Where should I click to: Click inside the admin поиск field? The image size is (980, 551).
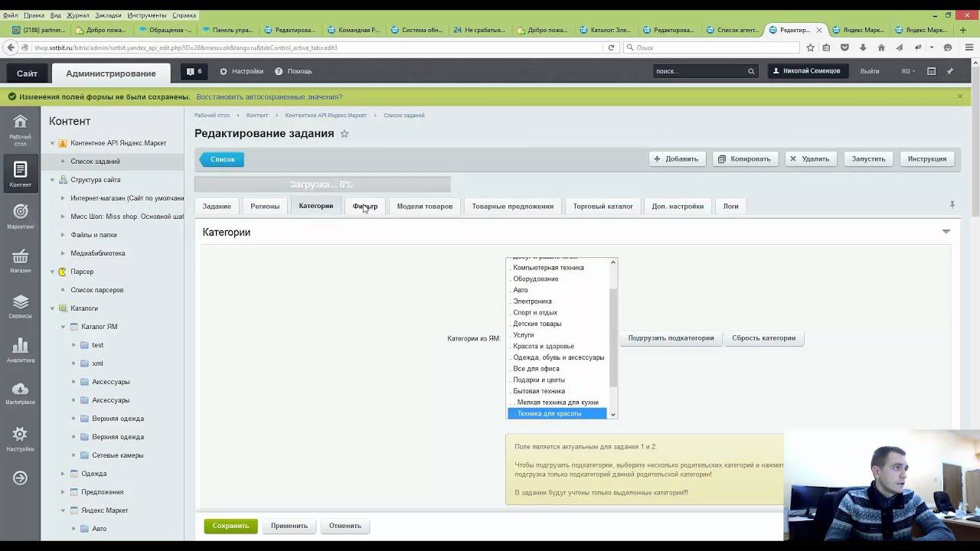[700, 71]
